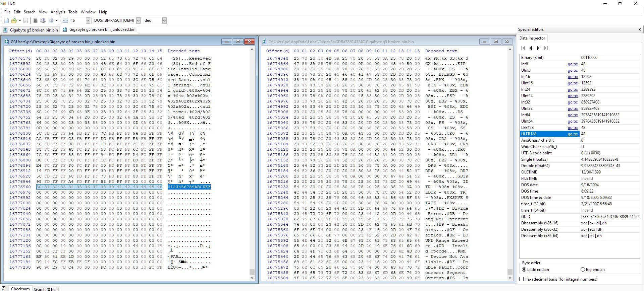Click go to link for UInt64
The height and width of the screenshot is (291, 644).
coord(573,121)
